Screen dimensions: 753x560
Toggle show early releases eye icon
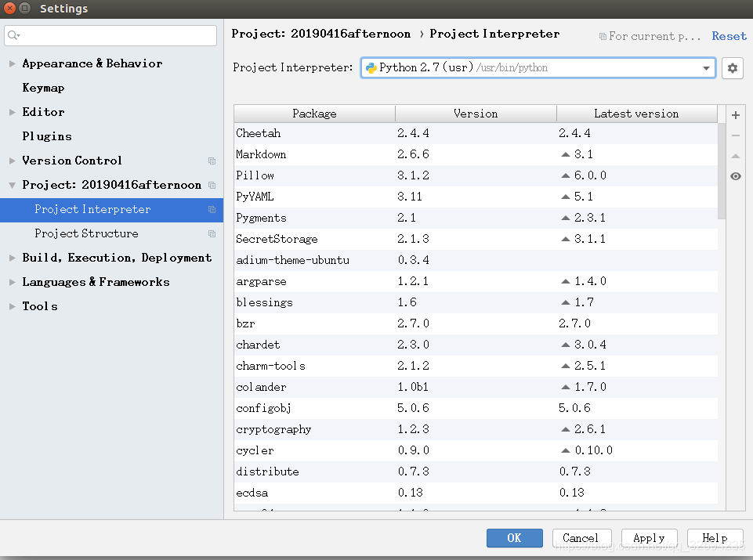pos(735,176)
